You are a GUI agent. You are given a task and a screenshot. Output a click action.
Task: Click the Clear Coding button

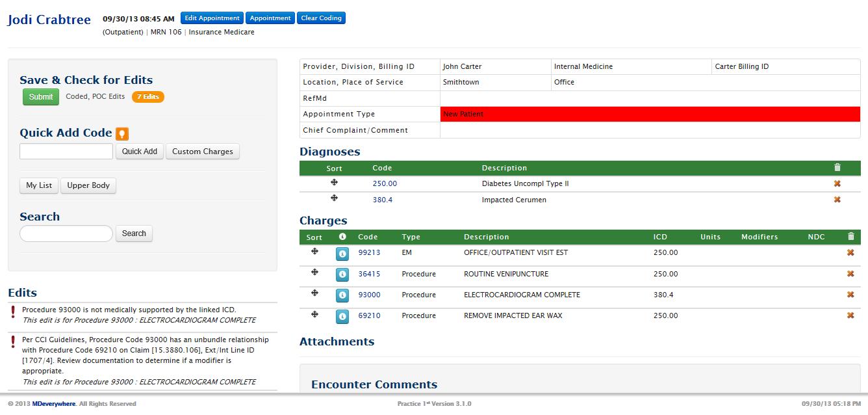coord(321,18)
